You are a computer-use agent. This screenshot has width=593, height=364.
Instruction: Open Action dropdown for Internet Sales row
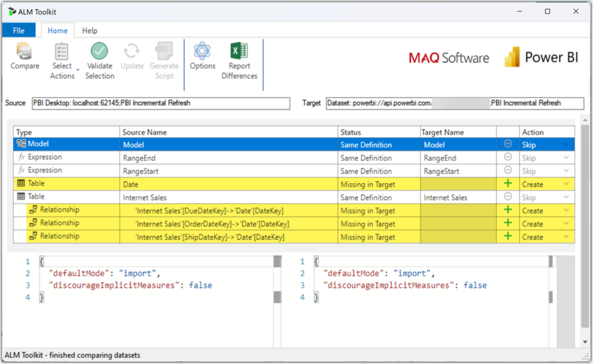coord(566,197)
